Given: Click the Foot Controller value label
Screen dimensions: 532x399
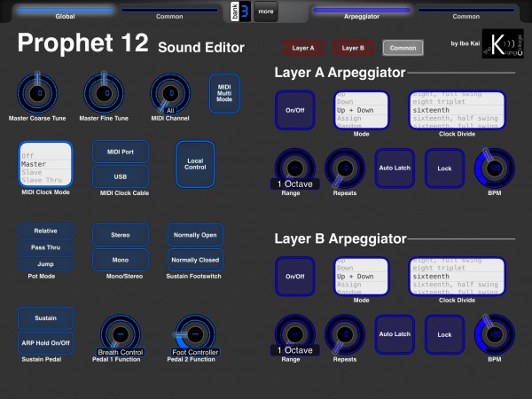Looking at the screenshot, I should [195, 352].
